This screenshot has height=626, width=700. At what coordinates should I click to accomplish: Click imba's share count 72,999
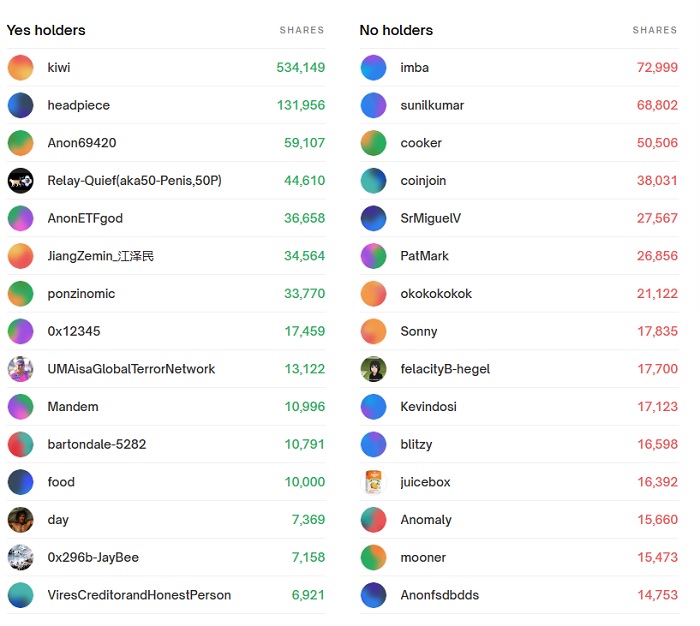pyautogui.click(x=657, y=67)
